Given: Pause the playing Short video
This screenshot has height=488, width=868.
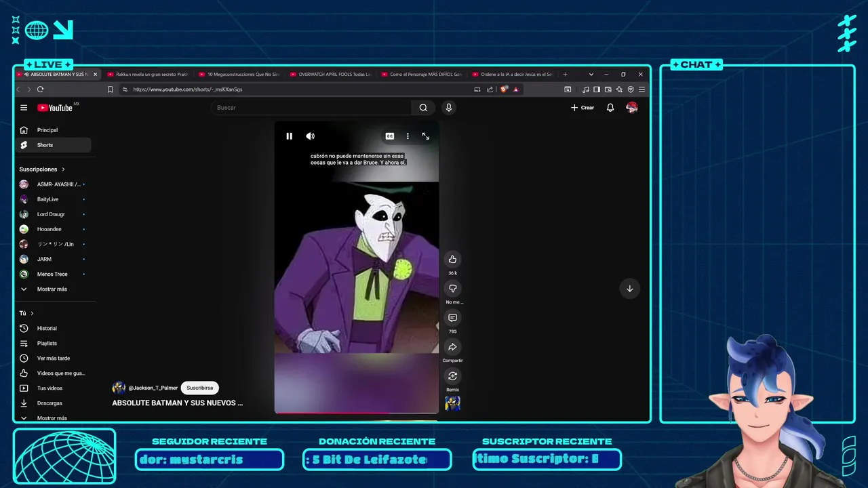Looking at the screenshot, I should [x=289, y=136].
